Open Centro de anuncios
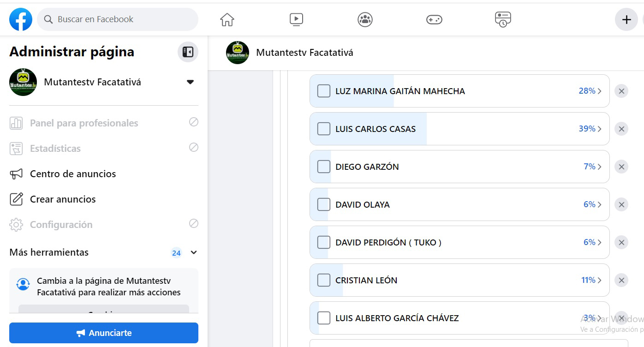Viewport: 644px width, 347px height. (x=73, y=174)
